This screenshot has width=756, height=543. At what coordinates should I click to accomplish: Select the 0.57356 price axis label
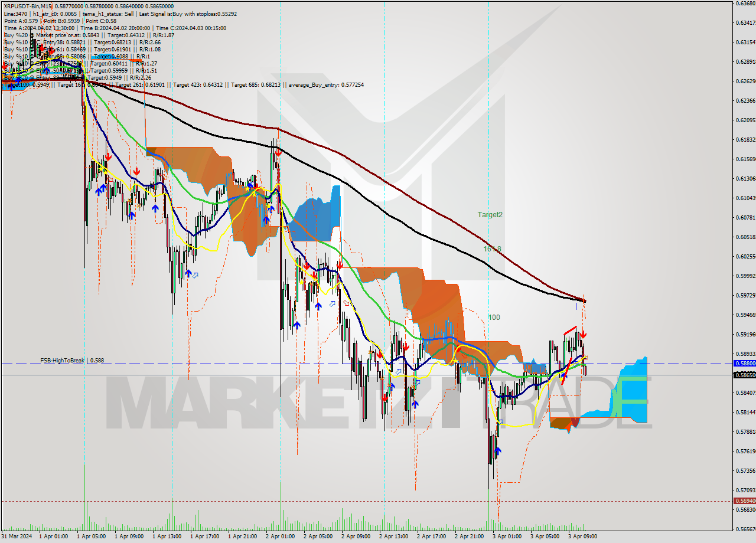point(745,470)
